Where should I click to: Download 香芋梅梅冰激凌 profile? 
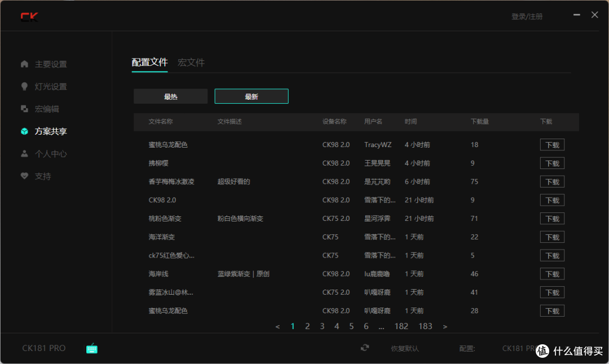552,181
